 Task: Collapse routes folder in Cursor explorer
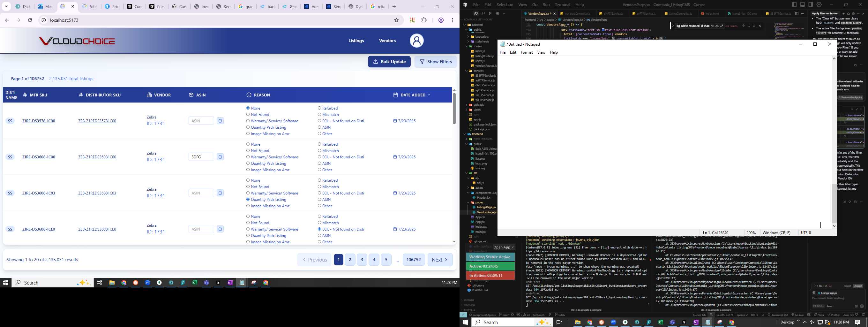tap(467, 47)
